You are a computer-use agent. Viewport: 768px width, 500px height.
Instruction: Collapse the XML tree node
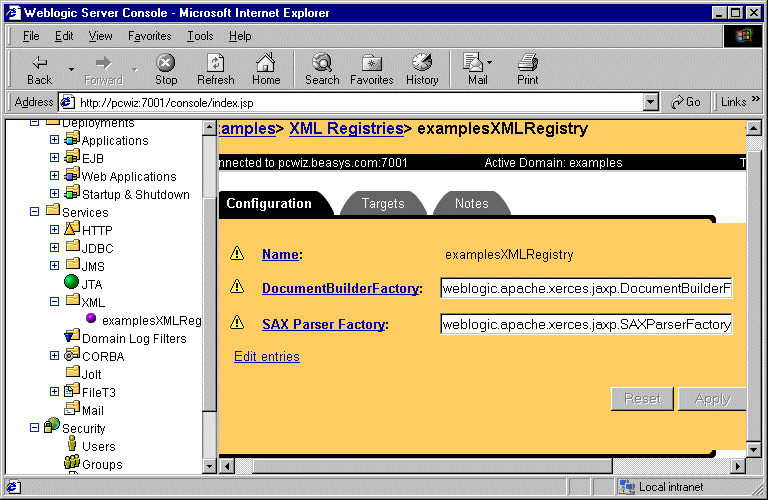pyautogui.click(x=54, y=302)
